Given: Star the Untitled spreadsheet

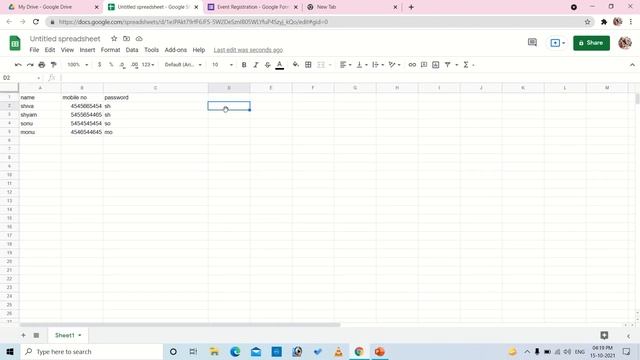Looking at the screenshot, I should pyautogui.click(x=114, y=38).
